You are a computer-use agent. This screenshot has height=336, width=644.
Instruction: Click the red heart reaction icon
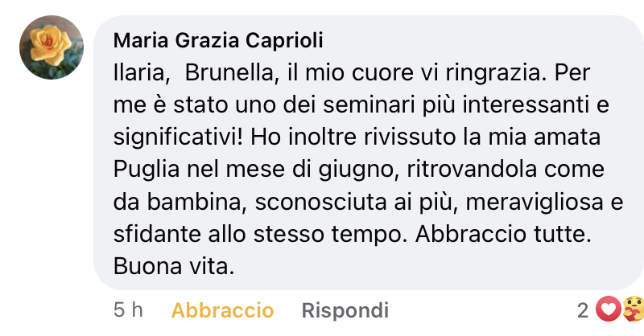click(609, 309)
